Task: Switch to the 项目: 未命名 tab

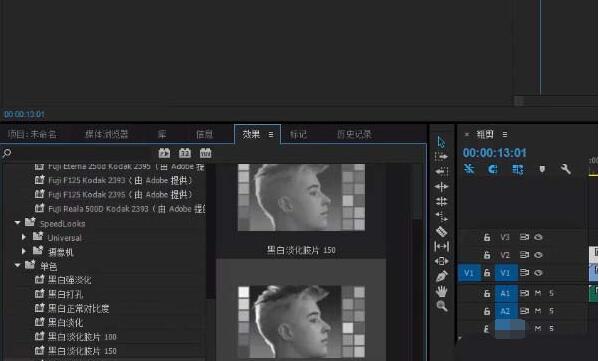Action: [32, 134]
